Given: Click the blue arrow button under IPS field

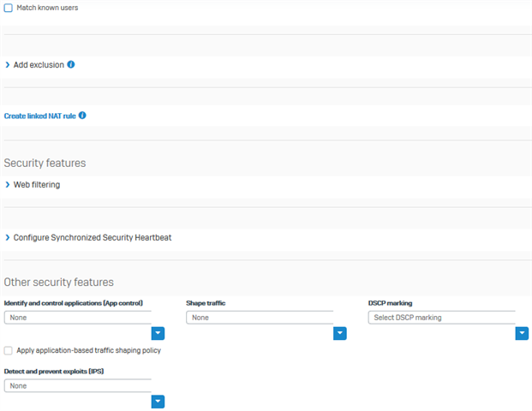Looking at the screenshot, I should (158, 402).
